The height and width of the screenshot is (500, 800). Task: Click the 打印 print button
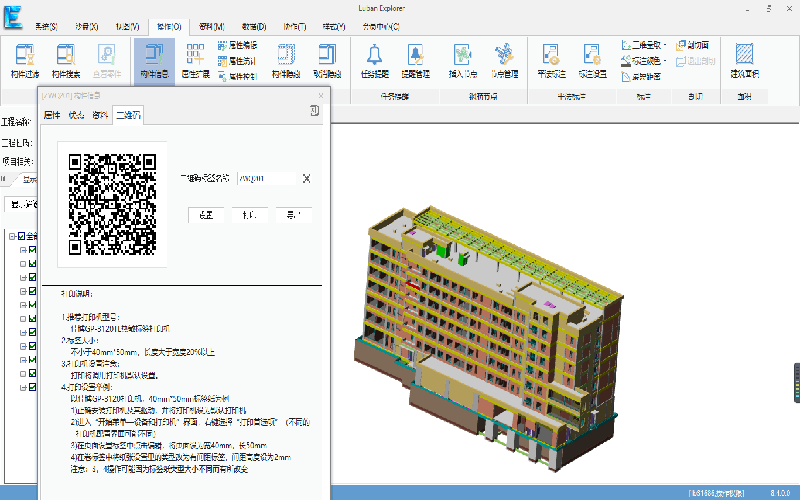coord(250,215)
